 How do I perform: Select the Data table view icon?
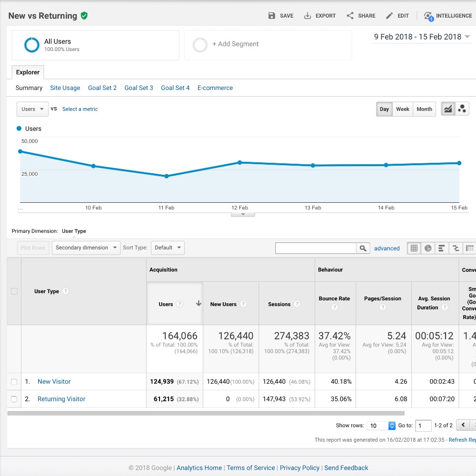(x=414, y=248)
